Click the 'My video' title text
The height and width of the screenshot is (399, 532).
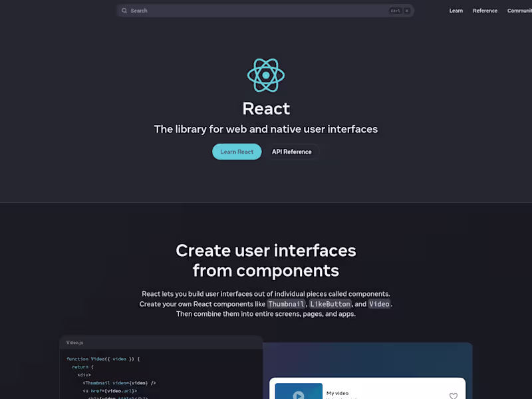[337, 393]
